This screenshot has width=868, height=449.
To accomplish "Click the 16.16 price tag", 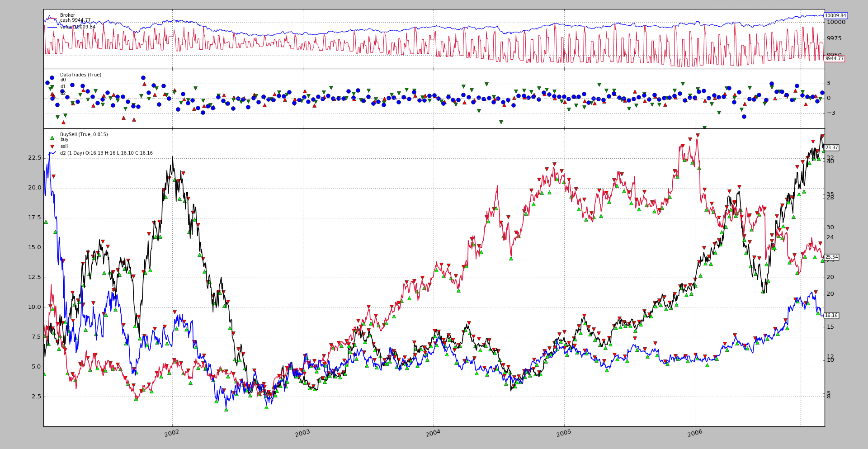I will coord(831,316).
